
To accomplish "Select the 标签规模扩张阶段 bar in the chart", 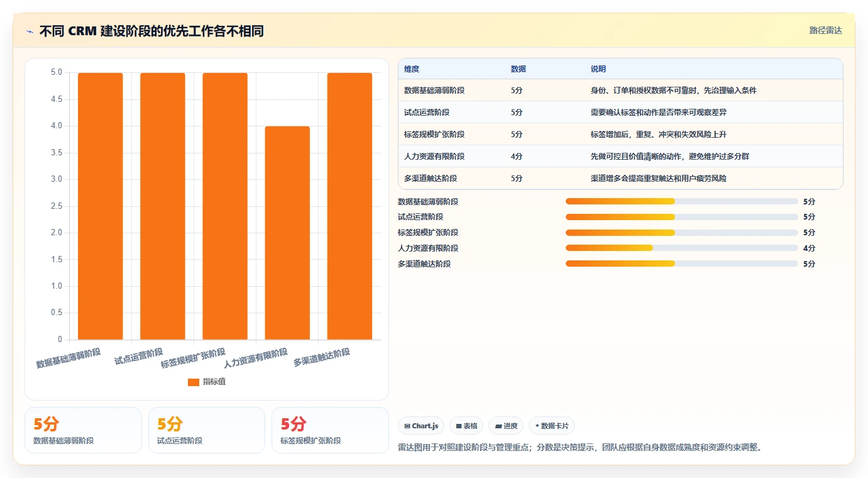I will pos(225,206).
